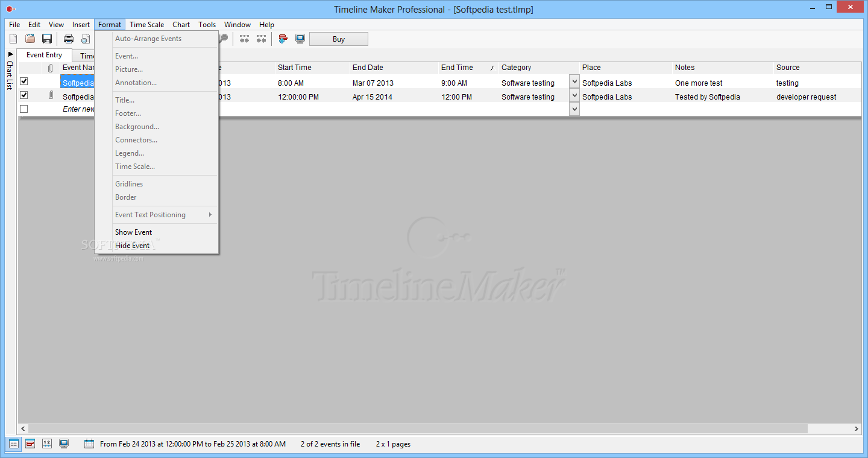Click the Notes column header
The image size is (868, 458).
click(723, 68)
